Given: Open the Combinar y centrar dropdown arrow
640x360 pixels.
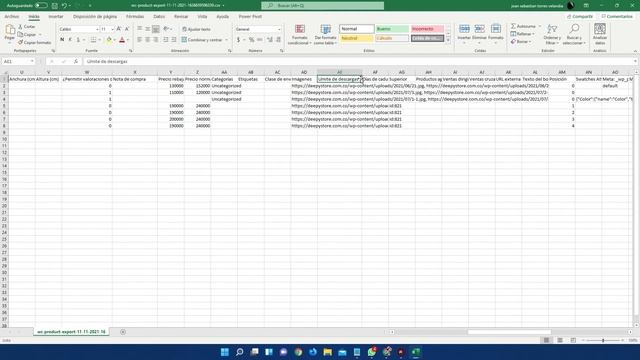Looking at the screenshot, I should [227, 40].
